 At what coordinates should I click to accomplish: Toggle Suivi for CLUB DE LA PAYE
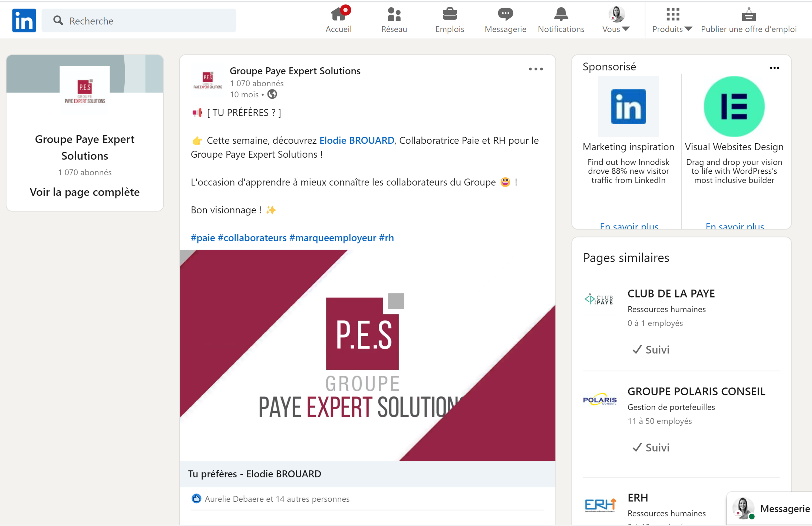coord(651,350)
